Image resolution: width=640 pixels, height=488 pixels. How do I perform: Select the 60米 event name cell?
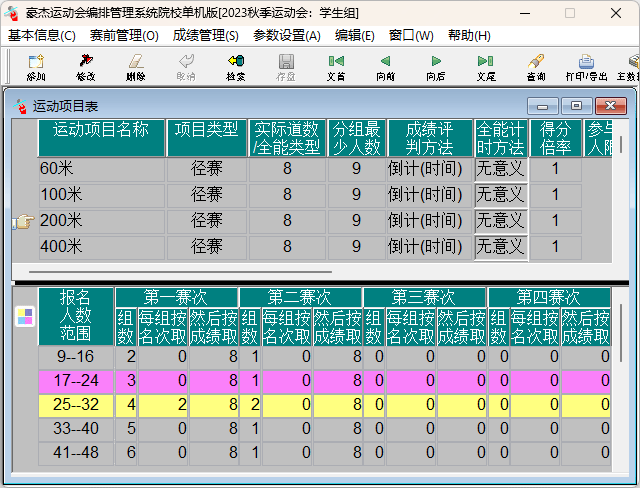click(102, 169)
